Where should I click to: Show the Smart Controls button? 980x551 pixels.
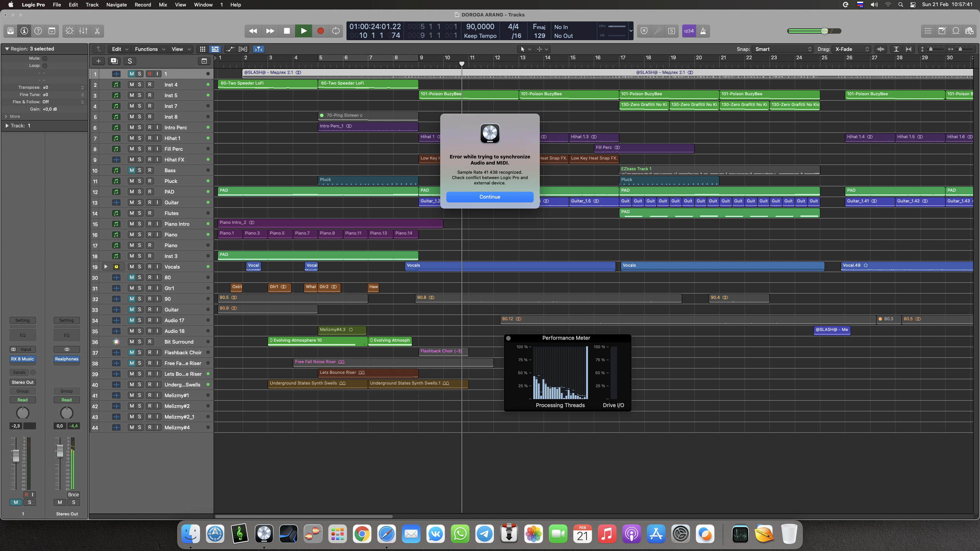[x=69, y=31]
